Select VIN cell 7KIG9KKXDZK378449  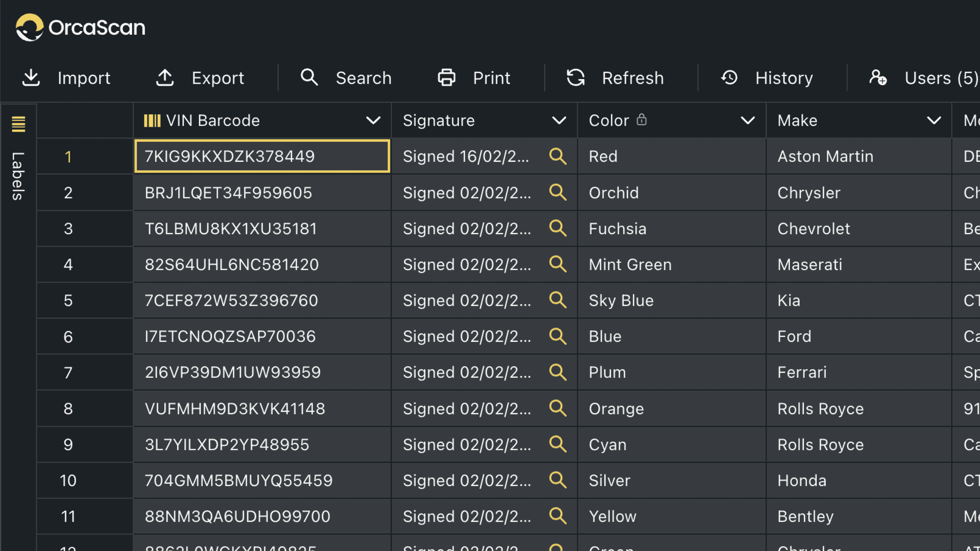261,157
